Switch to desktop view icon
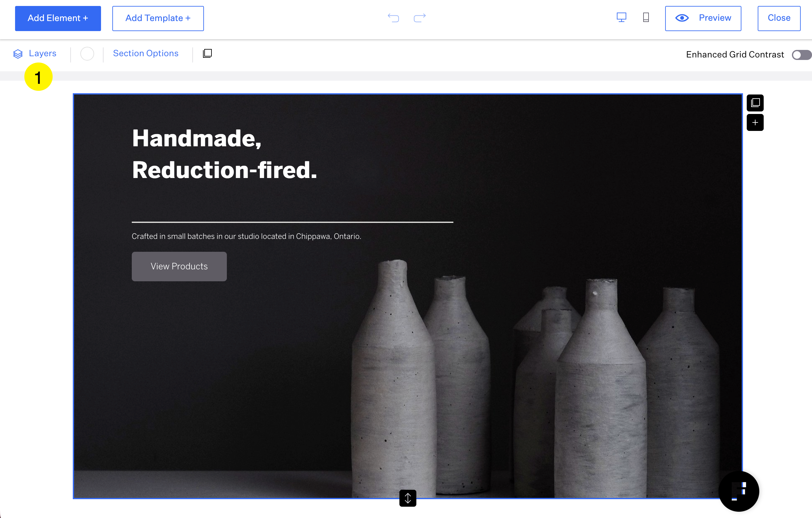Viewport: 812px width, 518px height. click(621, 18)
